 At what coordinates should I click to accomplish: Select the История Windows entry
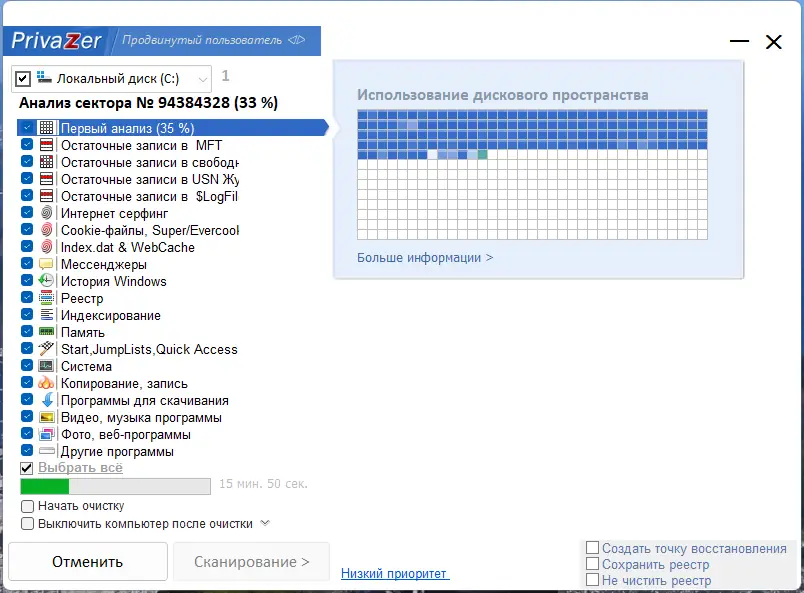tap(114, 281)
